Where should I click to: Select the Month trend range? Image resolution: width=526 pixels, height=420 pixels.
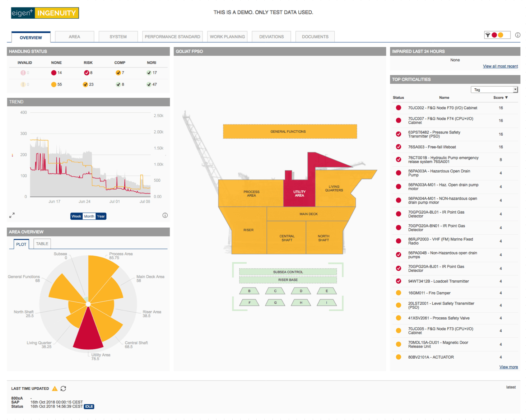(x=89, y=216)
